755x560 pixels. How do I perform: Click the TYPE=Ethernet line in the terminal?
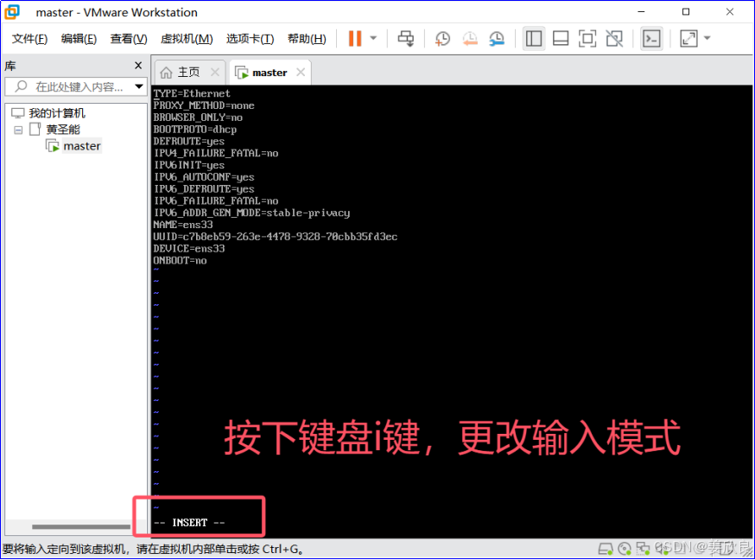192,93
